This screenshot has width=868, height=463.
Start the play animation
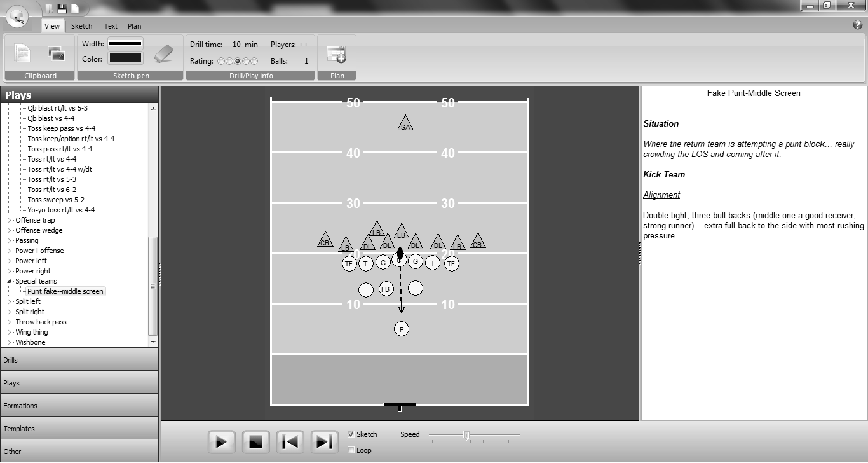[x=221, y=442]
